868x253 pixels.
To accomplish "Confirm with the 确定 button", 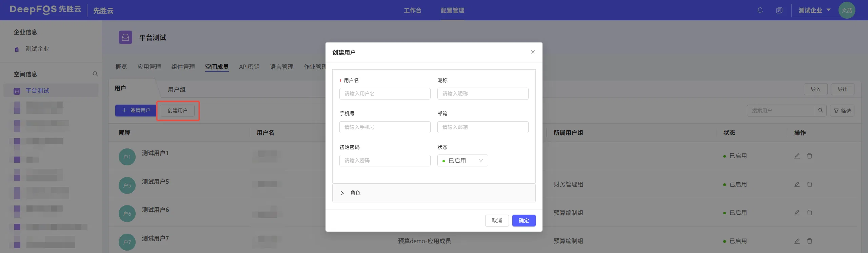I will tap(524, 220).
